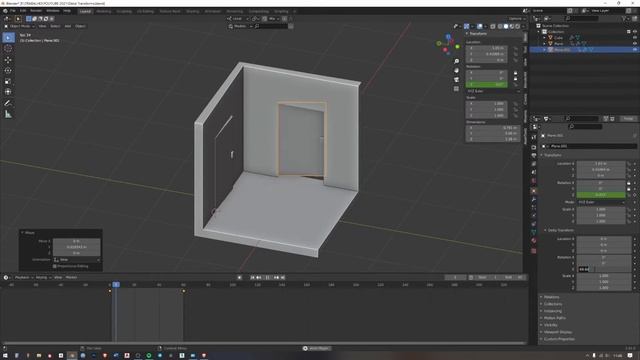Hide Cube in outliner with eye icon
This screenshot has width=640, height=360.
pos(635,38)
